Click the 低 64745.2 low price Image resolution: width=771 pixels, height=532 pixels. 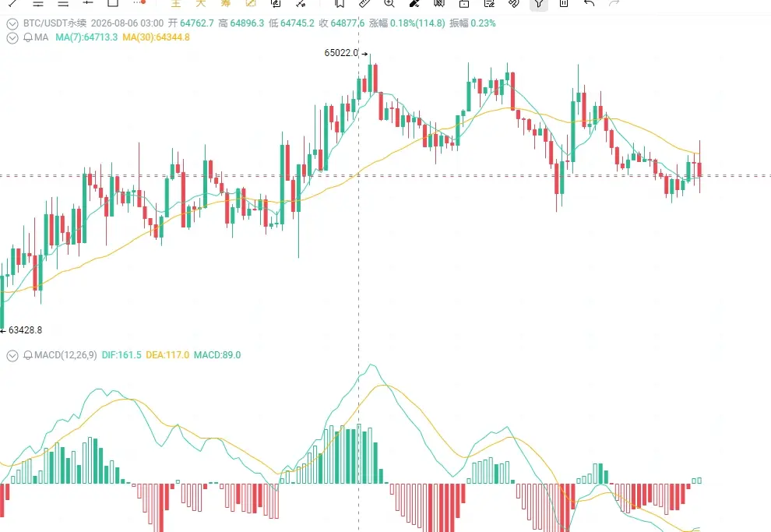tap(291, 23)
